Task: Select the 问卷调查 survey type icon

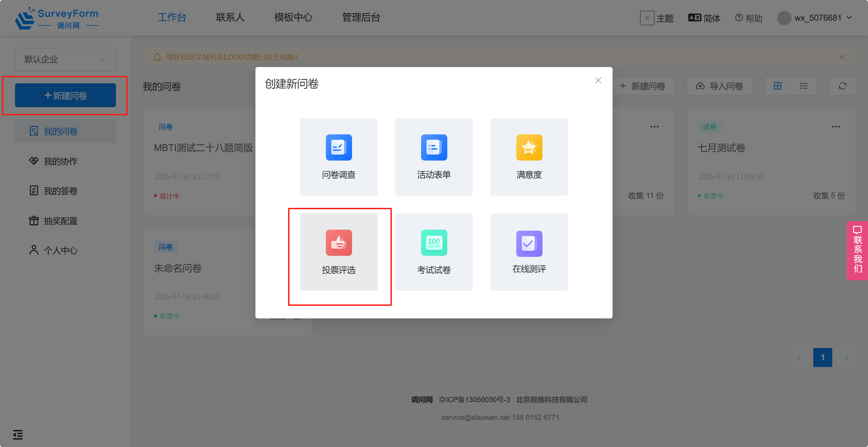Action: point(339,147)
